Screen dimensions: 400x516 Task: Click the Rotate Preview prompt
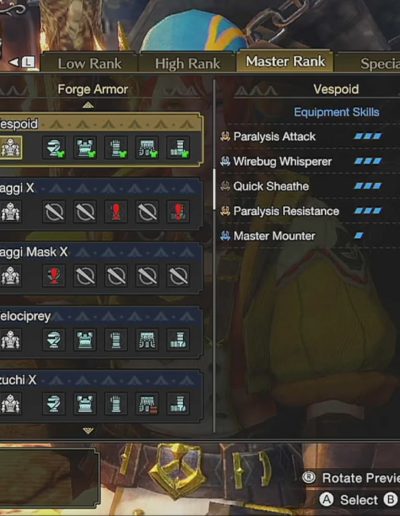(x=351, y=478)
